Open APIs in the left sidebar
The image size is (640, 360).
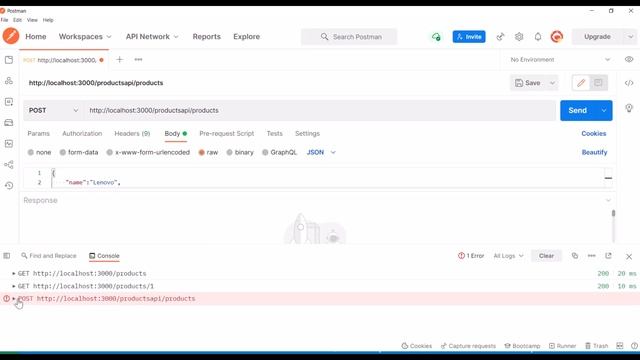(9, 81)
